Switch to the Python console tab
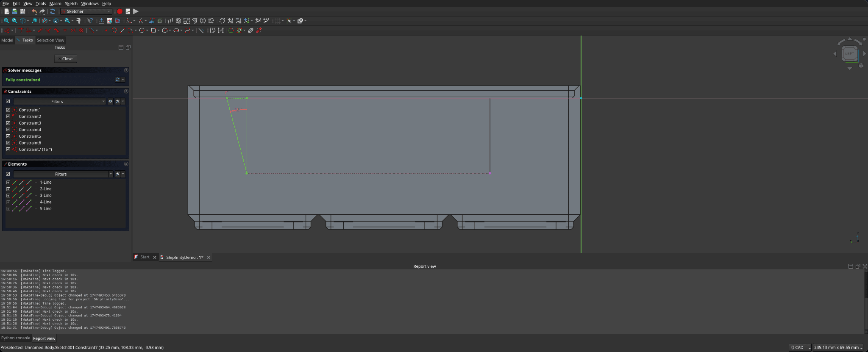 tap(16, 338)
